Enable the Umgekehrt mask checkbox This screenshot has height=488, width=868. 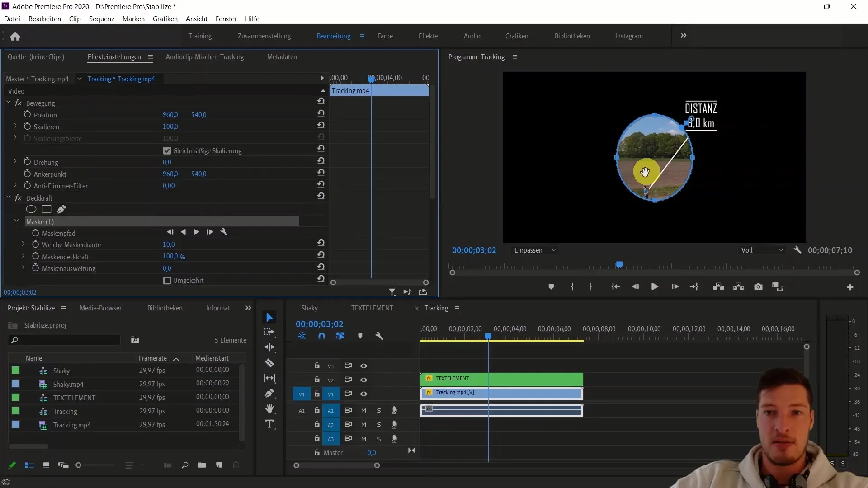167,281
